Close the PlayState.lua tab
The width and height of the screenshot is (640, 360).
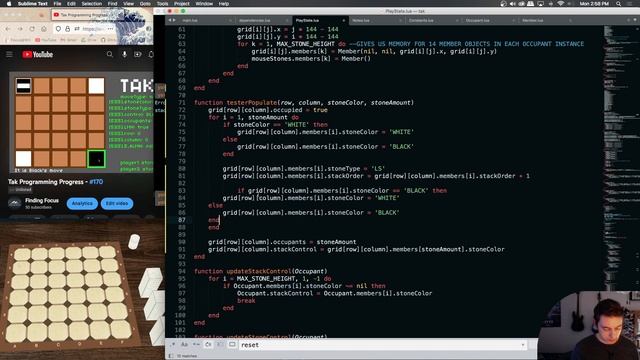pyautogui.click(x=344, y=20)
